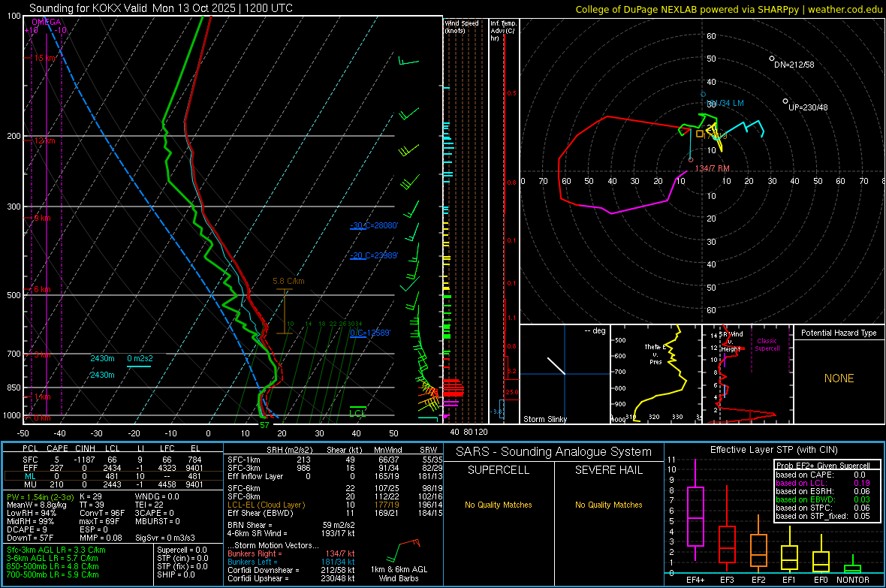886x588 pixels.
Task: Click the SigSvr = 0 m3/s3 value
Action: [165, 538]
